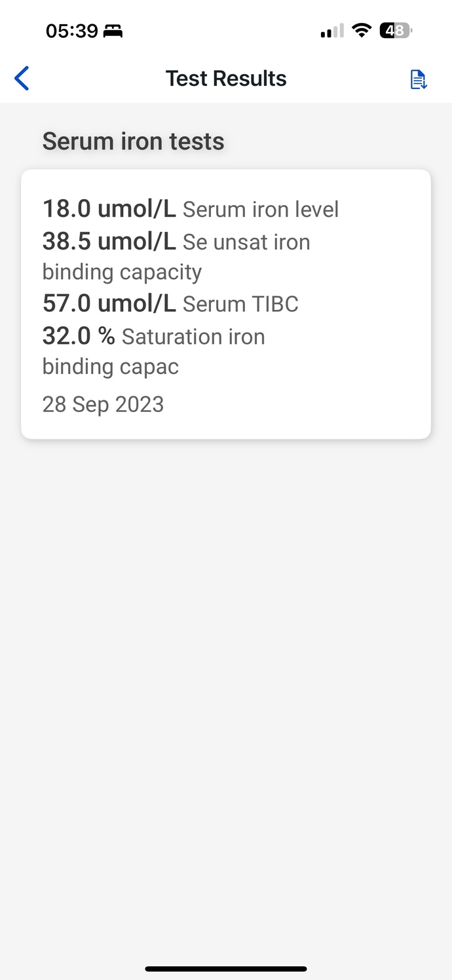Tap the 28 Sep 2023 date label
This screenshot has width=452, height=980.
103,404
